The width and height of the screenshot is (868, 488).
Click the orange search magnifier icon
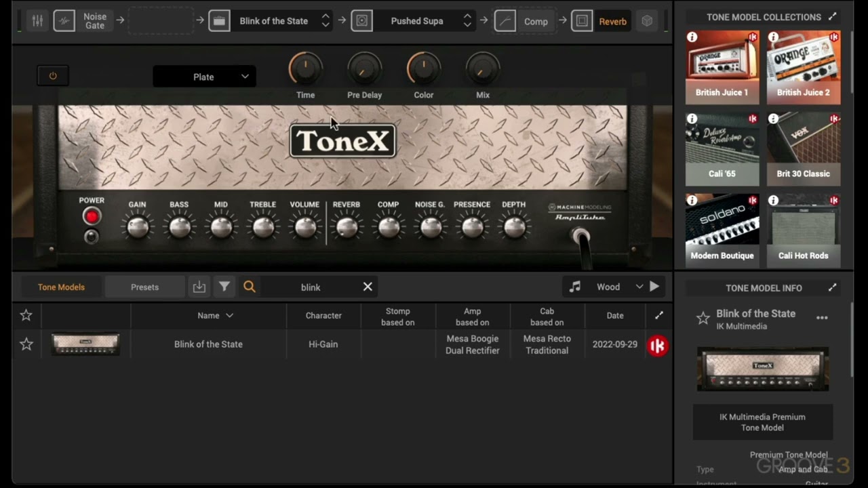coord(250,287)
